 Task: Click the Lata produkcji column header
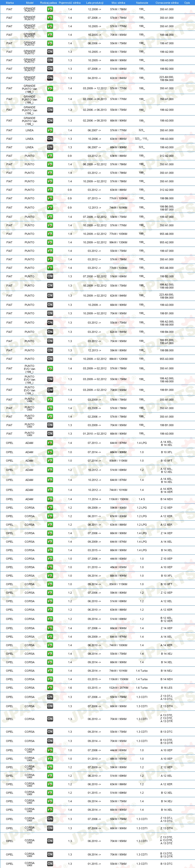click(95, 3)
